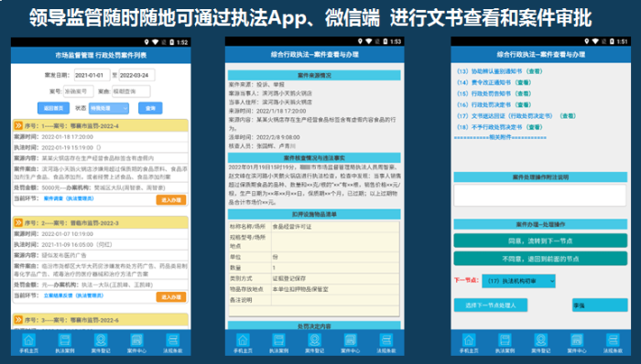
Task: Click end date field 2022-03-24
Action: (x=136, y=75)
